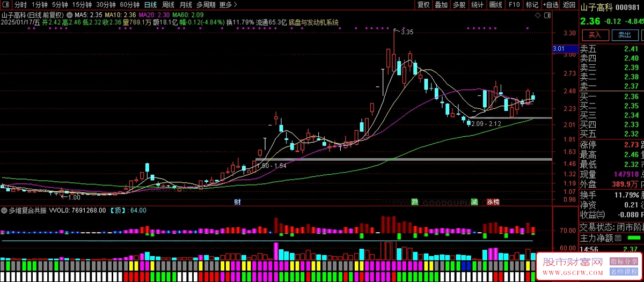Open the 复权 adjustment menu

[423, 5]
